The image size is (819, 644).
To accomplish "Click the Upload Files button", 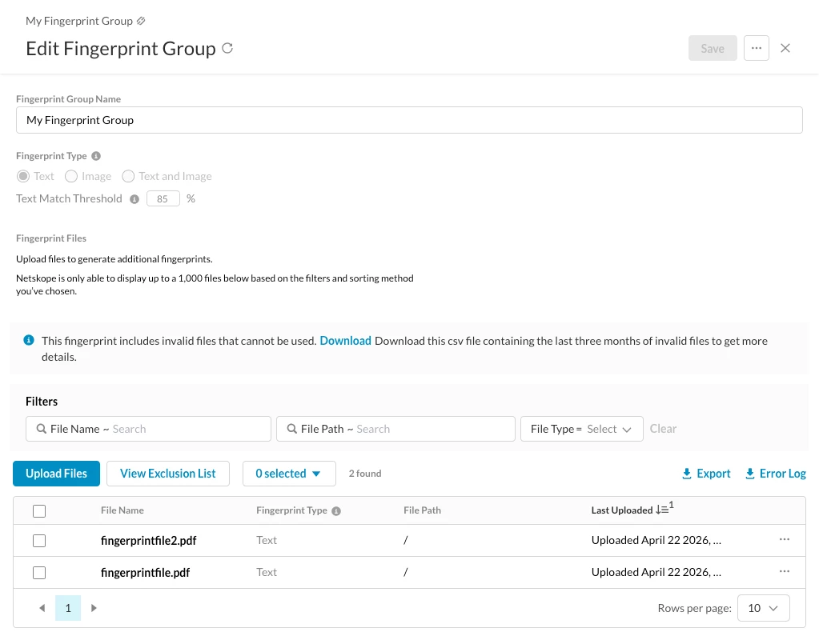I will tap(56, 474).
